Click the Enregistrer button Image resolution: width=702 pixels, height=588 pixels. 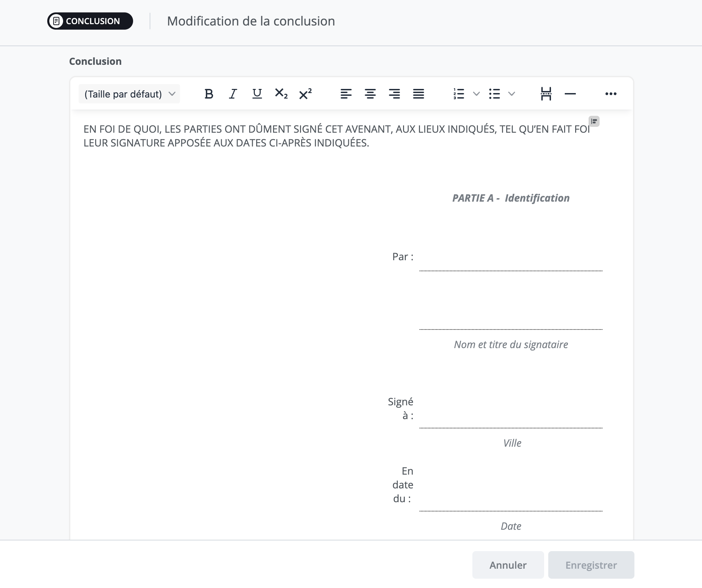[x=591, y=565]
